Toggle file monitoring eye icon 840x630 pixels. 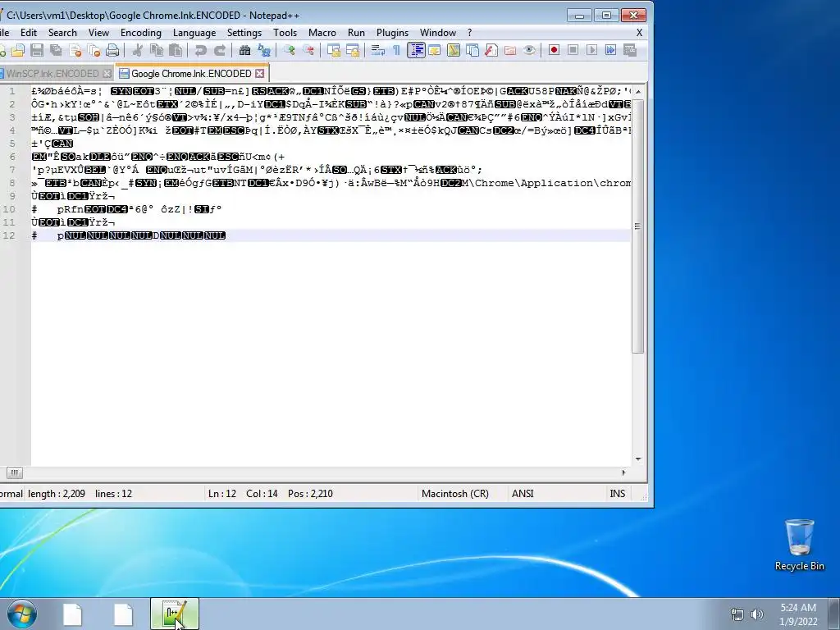(x=529, y=50)
